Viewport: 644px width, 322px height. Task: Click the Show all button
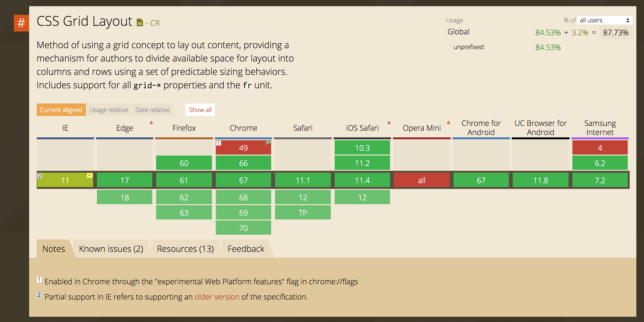(200, 110)
